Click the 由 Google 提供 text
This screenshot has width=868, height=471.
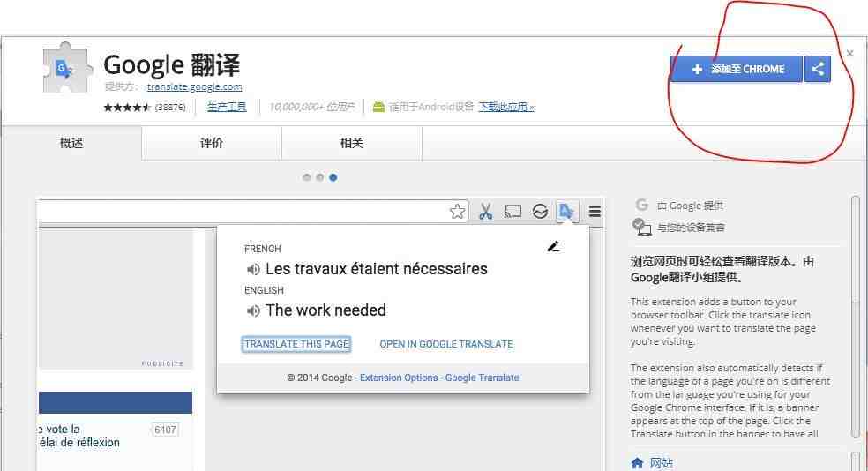(x=691, y=206)
